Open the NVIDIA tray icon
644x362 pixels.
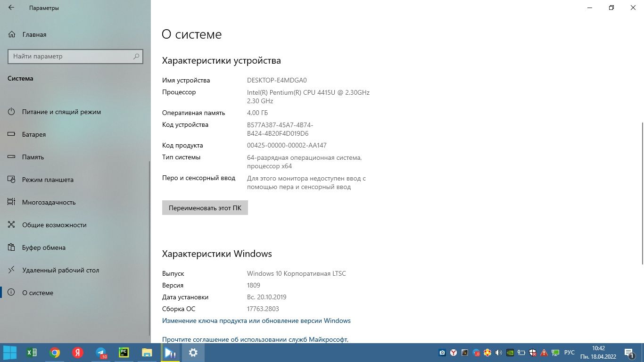click(510, 353)
